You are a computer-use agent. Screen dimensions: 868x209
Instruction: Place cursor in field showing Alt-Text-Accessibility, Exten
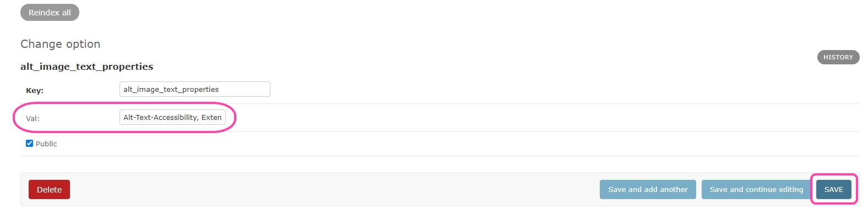click(172, 117)
